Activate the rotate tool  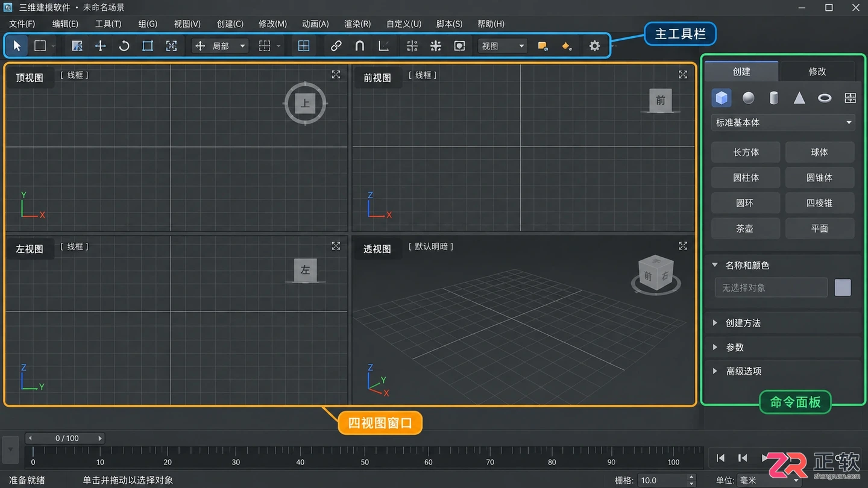(x=124, y=46)
